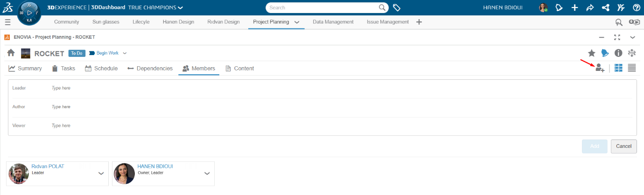Screen dimensions: 644x195
Task: Expand HANEN BDIOUI member options
Action: point(207,174)
